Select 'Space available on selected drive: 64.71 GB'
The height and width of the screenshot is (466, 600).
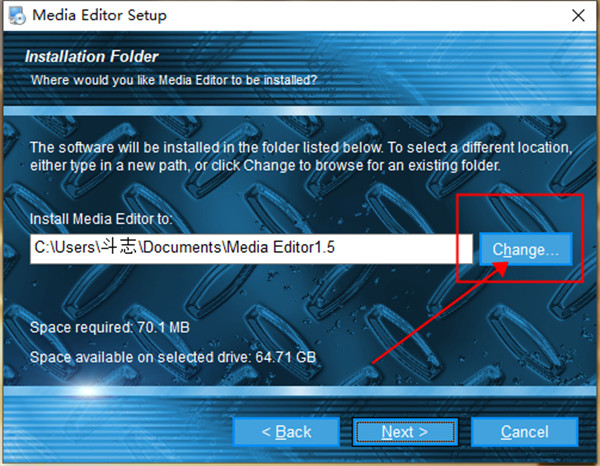tap(173, 357)
